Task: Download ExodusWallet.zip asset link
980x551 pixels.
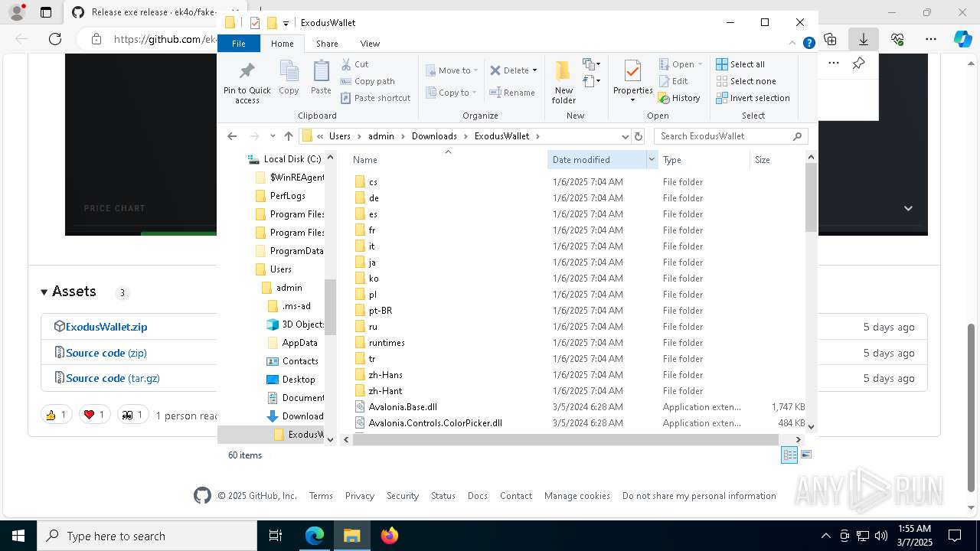Action: pos(106,327)
